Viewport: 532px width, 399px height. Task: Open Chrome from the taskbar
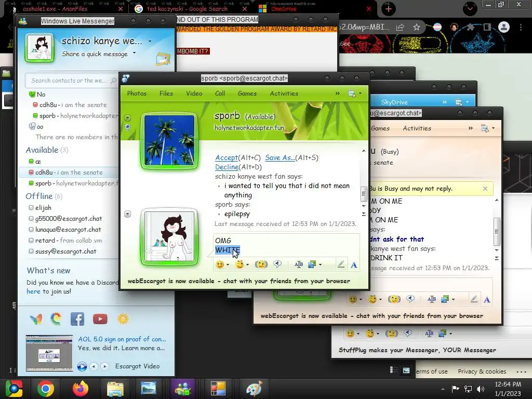(x=46, y=389)
